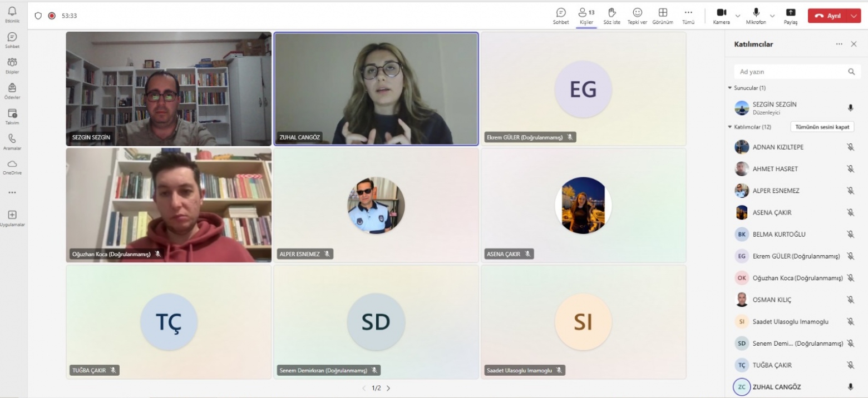868x398 pixels.
Task: Expand the Ayrıl leave options arrow
Action: click(x=855, y=16)
